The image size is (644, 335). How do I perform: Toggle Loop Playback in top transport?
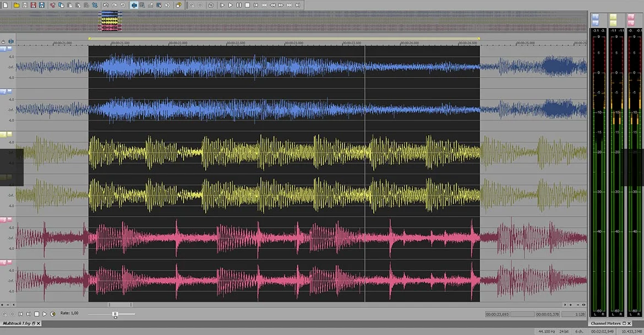coord(211,6)
